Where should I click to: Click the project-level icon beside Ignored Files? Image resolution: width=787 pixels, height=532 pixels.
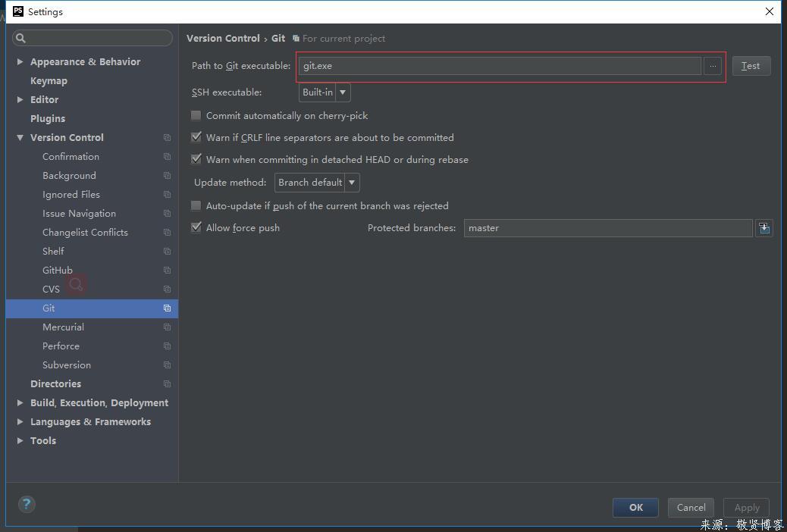pos(167,195)
